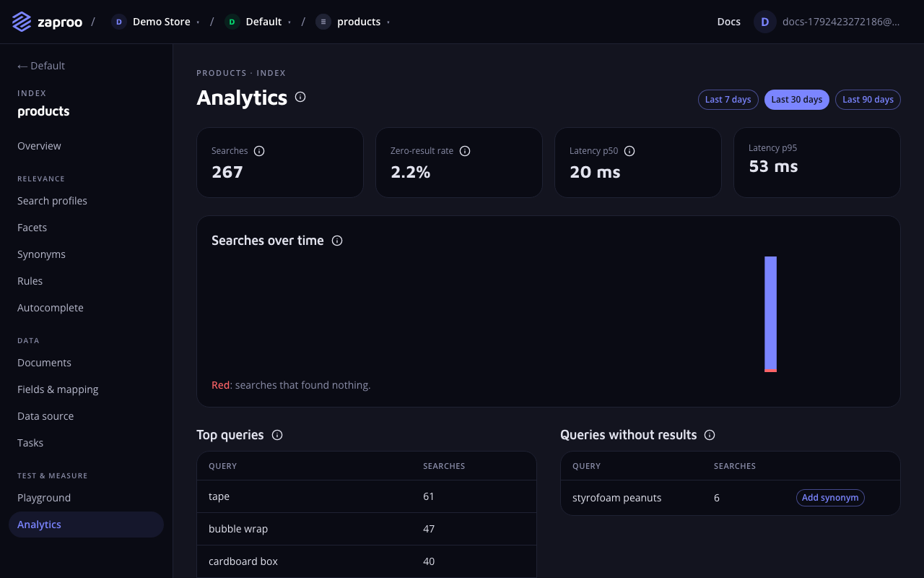Click the tape query row
This screenshot has height=578, width=924.
point(367,496)
